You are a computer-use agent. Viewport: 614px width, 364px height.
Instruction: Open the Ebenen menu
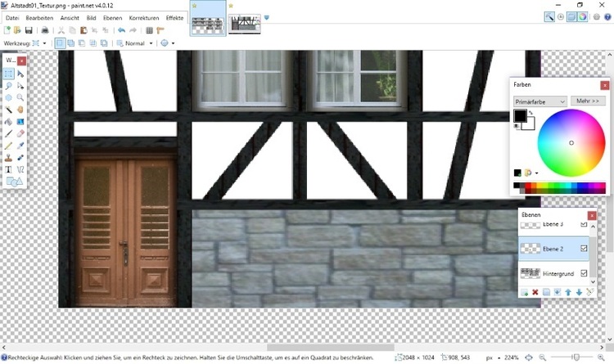(112, 17)
